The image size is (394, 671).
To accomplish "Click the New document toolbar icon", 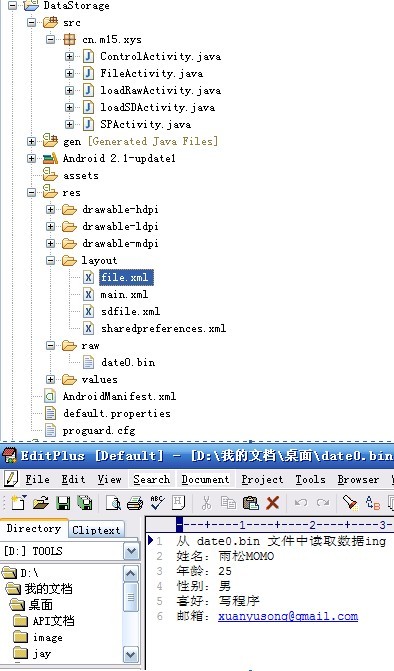I will pos(18,502).
